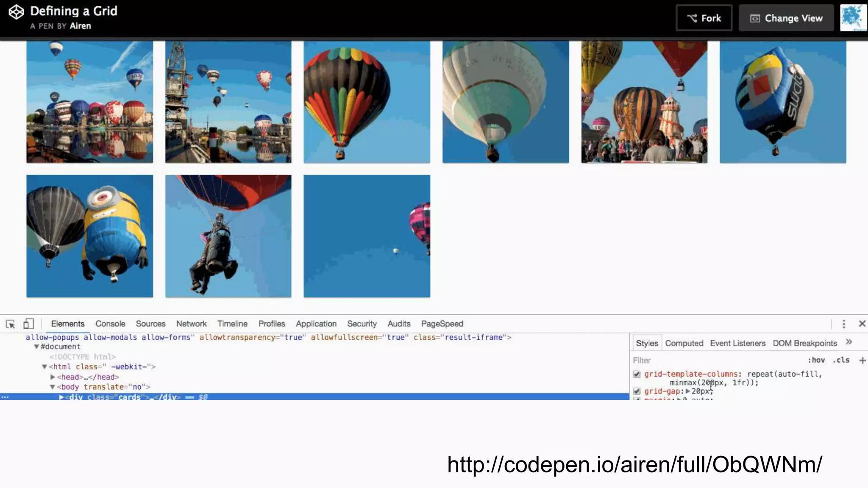The width and height of the screenshot is (868, 488).
Task: Collapse the body element node
Action: click(52, 387)
